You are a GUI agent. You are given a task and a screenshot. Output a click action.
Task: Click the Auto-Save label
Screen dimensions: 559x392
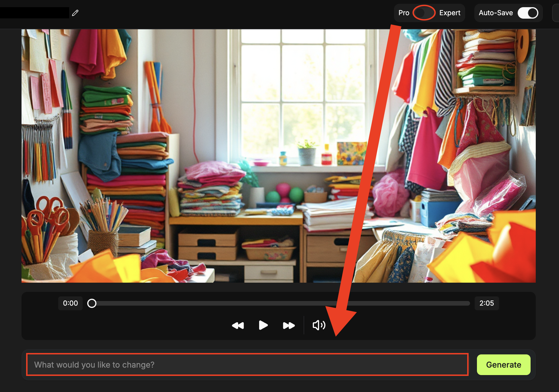(x=496, y=13)
